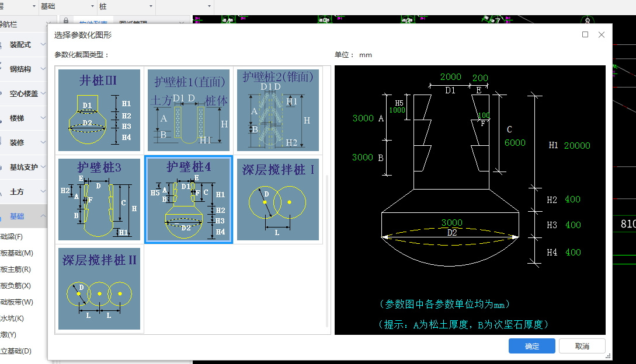The width and height of the screenshot is (636, 364).
Task: Click the shape list vertical scrollbar
Action: [x=327, y=251]
